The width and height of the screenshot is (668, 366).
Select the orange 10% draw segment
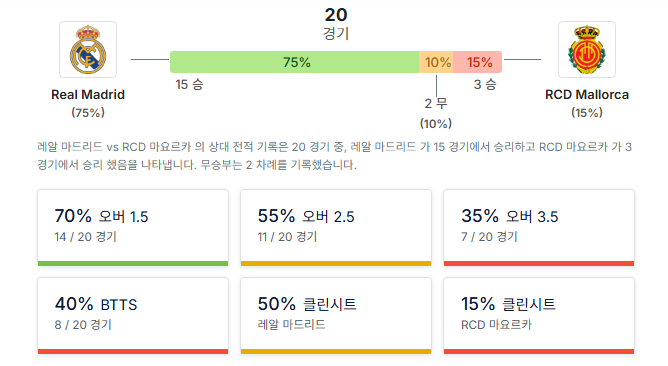point(436,62)
